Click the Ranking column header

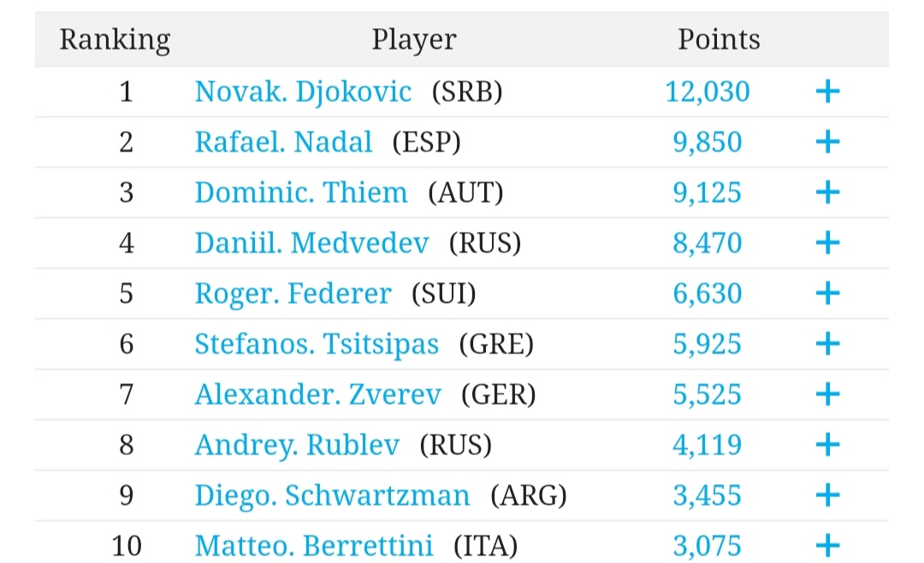(115, 39)
